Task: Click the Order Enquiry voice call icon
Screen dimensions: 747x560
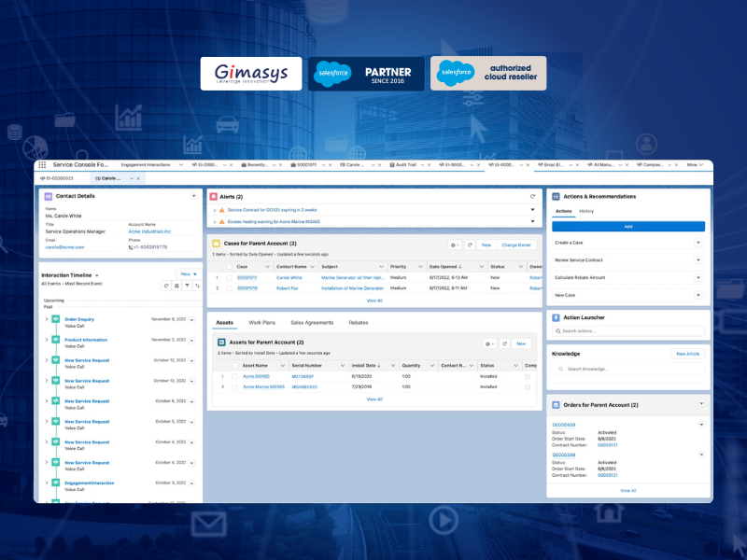Action: [x=56, y=319]
